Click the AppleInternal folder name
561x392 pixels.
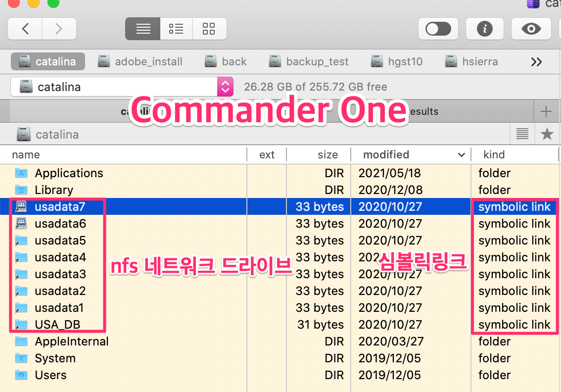(72, 341)
